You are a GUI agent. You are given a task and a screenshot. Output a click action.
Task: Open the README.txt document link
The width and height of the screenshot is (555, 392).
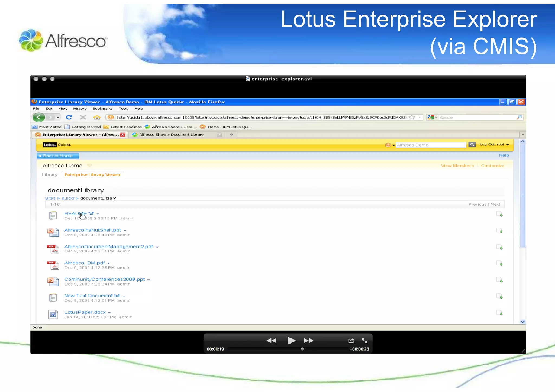79,213
